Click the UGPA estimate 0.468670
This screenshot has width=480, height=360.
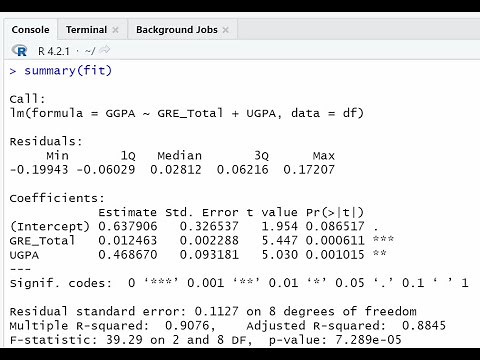coord(128,255)
